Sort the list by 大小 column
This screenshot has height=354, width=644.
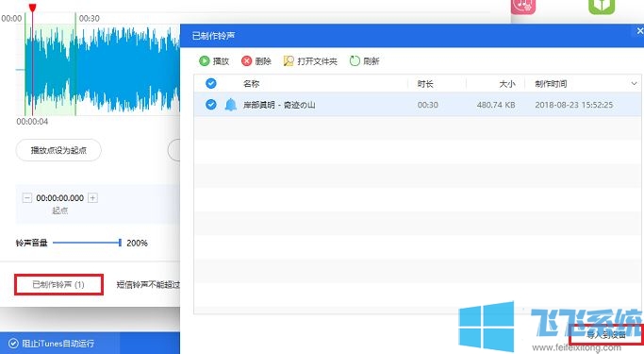tap(507, 84)
